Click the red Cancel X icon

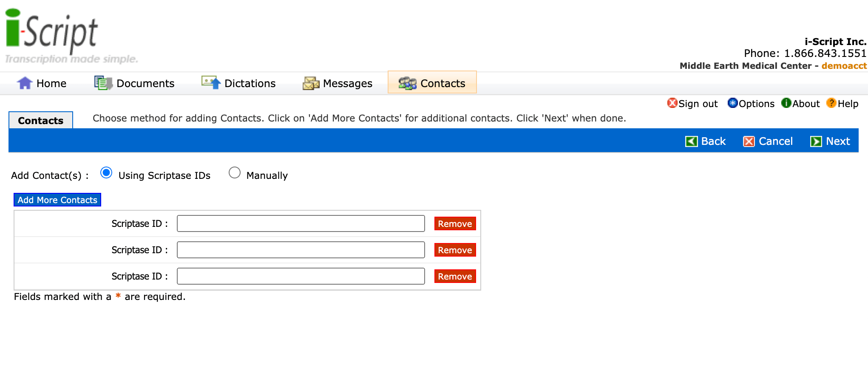tap(749, 141)
